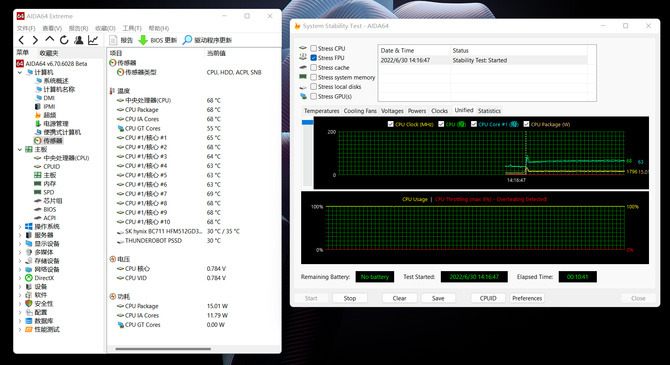Expand the 服务器 tree node
Viewport: 670px width, 365px height.
pyautogui.click(x=20, y=235)
